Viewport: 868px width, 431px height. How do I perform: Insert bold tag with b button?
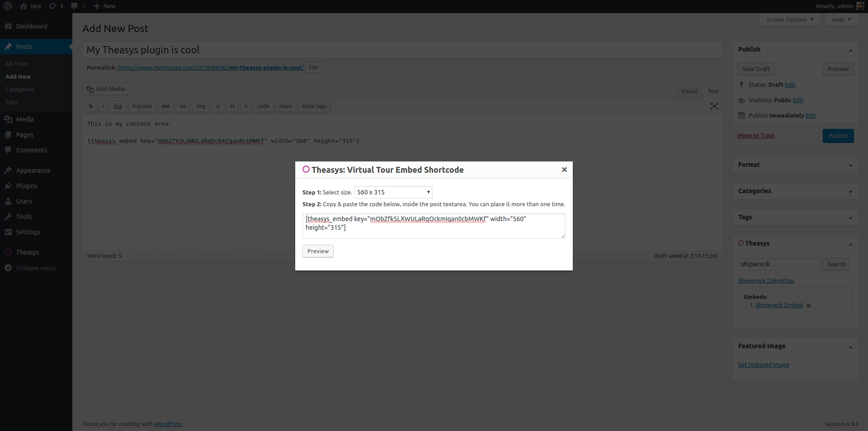[x=90, y=106]
